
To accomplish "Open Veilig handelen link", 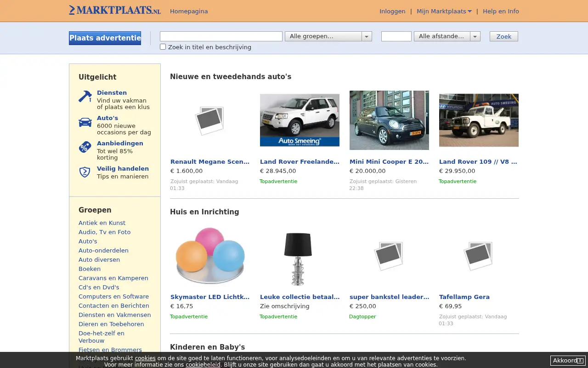I will tap(123, 168).
